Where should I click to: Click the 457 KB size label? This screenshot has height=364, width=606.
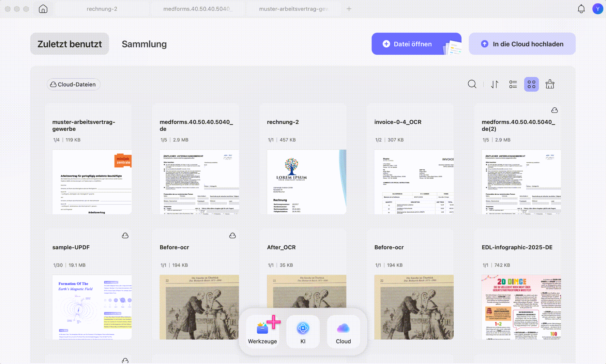pos(288,140)
